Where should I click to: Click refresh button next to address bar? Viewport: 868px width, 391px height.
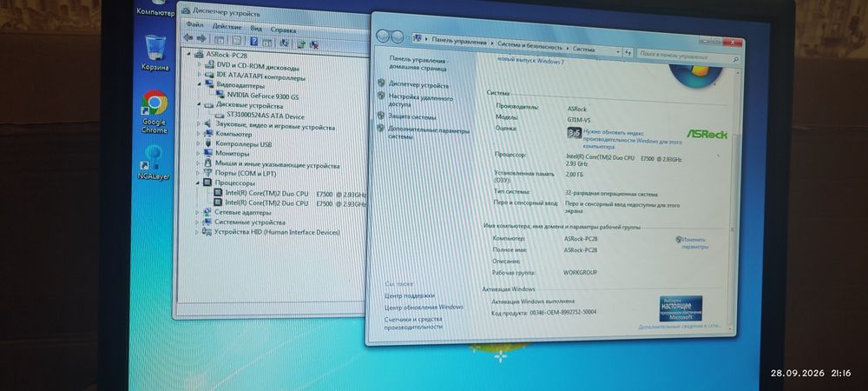[x=628, y=53]
